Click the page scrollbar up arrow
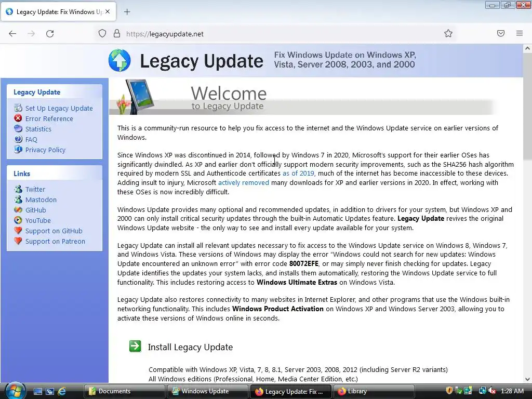Viewport: 532px width, 399px height. click(527, 48)
